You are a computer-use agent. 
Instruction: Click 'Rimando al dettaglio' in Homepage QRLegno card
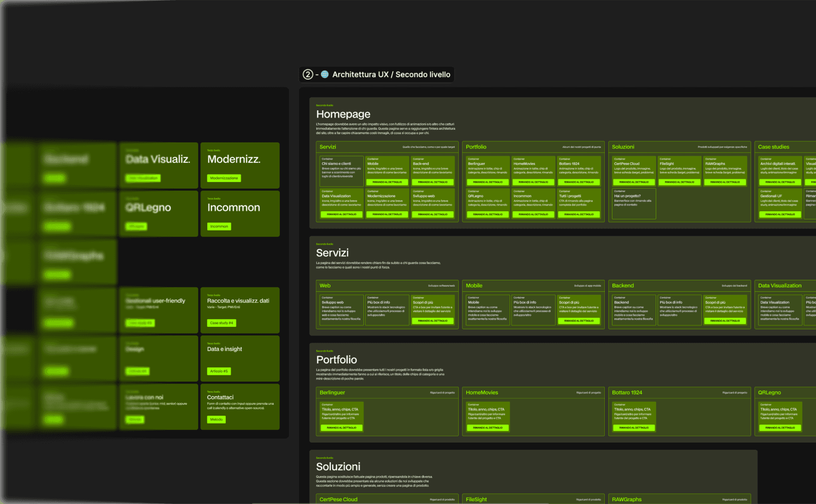(488, 215)
